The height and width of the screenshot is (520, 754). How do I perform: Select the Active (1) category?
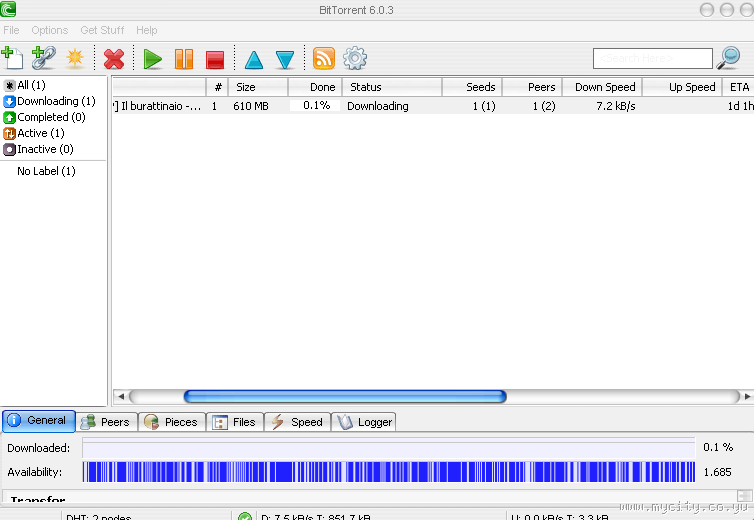34,133
